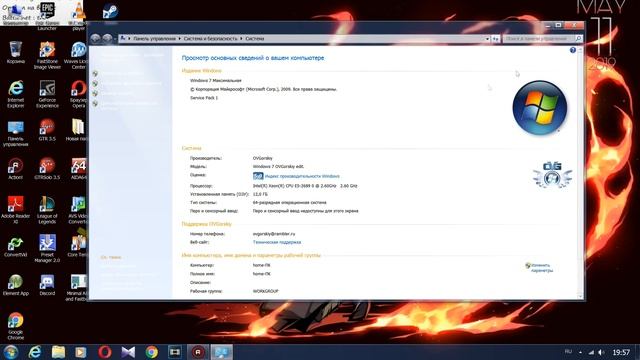Screen dimensions: 640x360
Task: Open the film-strip taskbar application
Action: [175, 352]
